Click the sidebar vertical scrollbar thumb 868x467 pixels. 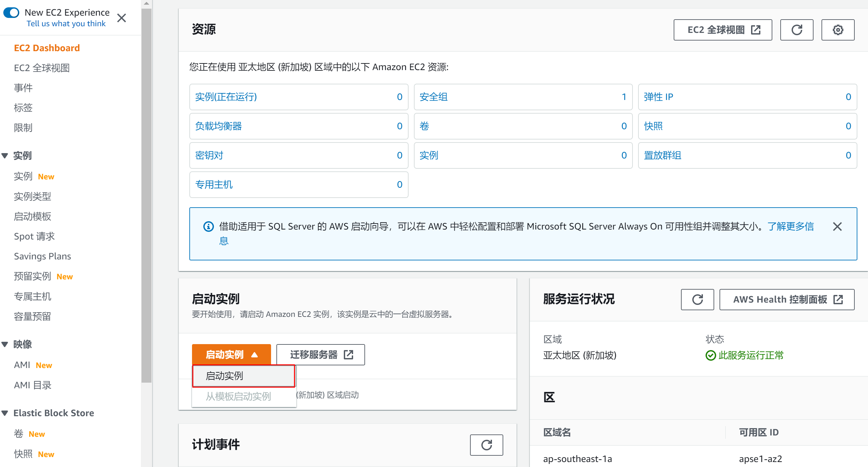pos(146,195)
